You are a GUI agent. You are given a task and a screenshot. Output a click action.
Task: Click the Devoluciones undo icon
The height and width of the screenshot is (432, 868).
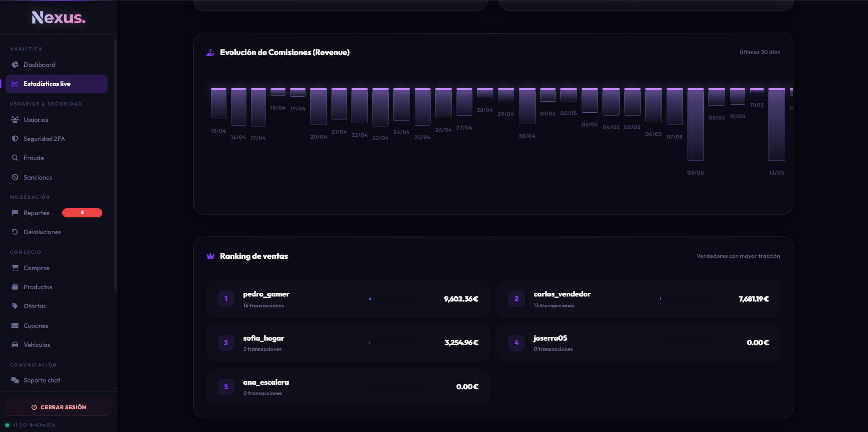(x=15, y=232)
